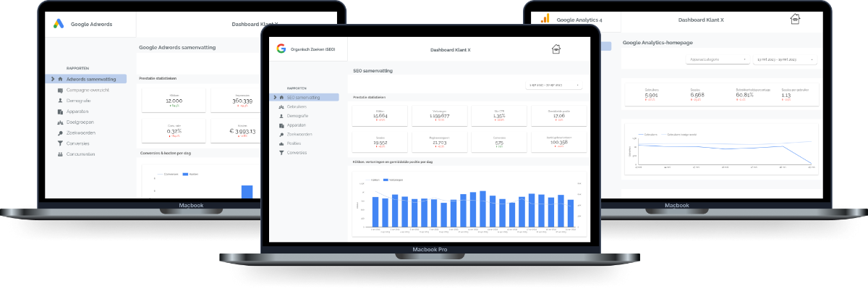This screenshot has width=868, height=289.
Task: Click the Klikken scorecard in SEO dashboard
Action: coord(380,116)
